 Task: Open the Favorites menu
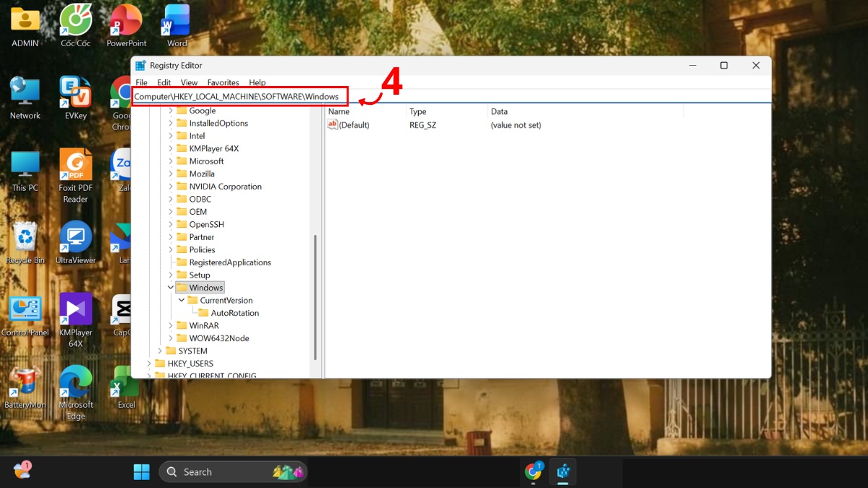pyautogui.click(x=223, y=82)
